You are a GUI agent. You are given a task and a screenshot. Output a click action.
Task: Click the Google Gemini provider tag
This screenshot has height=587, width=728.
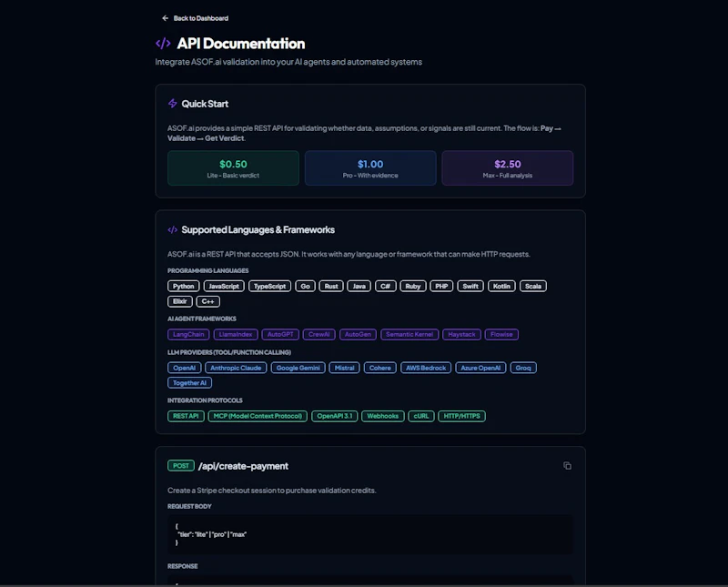298,368
